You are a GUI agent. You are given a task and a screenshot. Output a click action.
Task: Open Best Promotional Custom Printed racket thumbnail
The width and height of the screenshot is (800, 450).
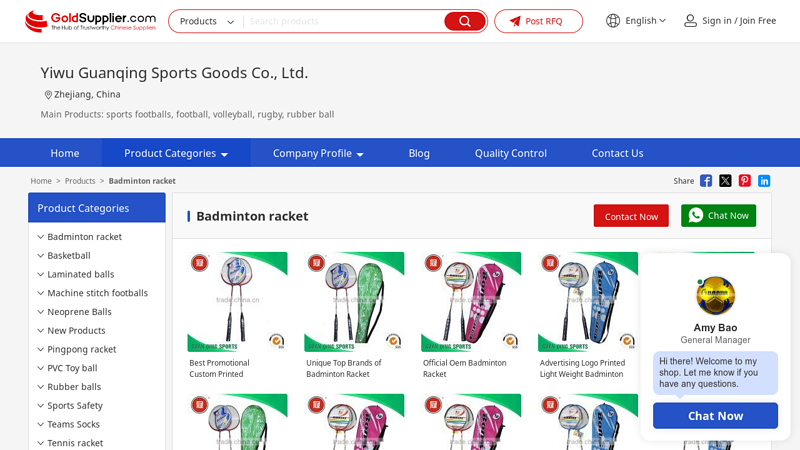237,302
